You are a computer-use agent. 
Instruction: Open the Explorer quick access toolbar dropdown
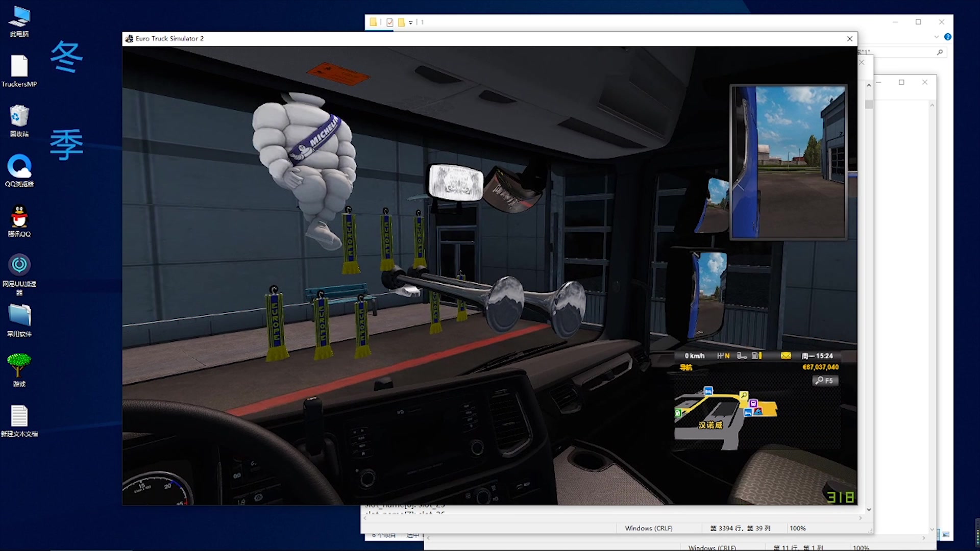point(410,22)
